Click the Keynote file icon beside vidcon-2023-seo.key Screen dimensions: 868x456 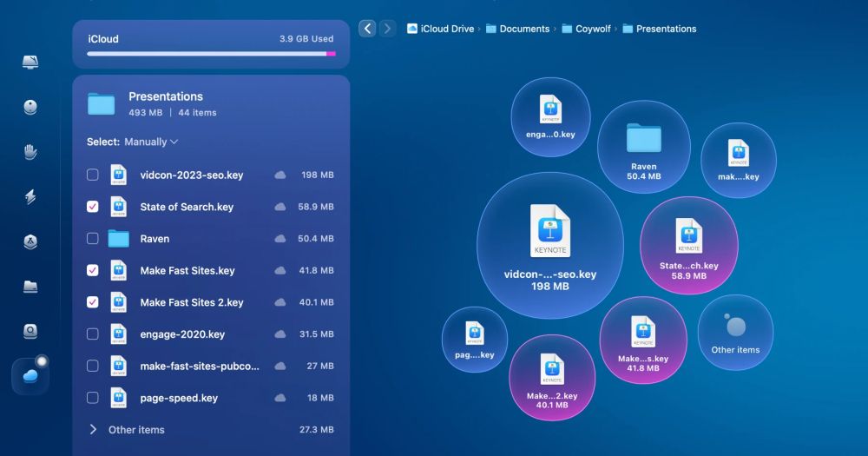118,175
